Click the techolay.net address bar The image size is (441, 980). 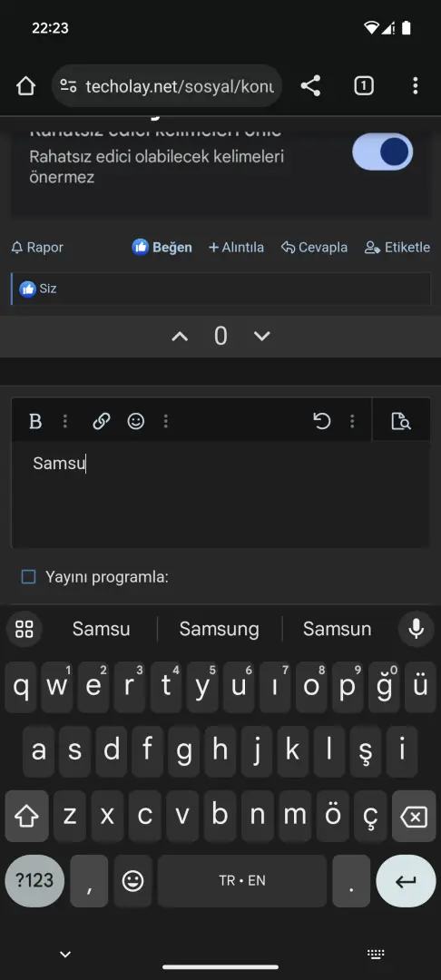(167, 85)
